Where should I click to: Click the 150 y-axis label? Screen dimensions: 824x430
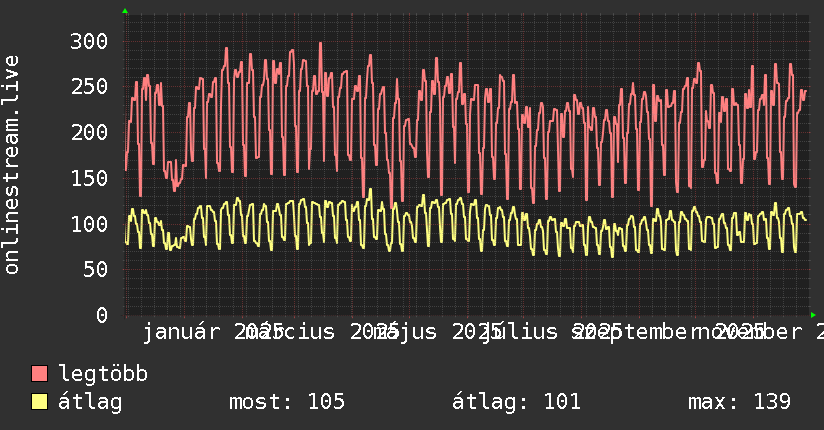click(89, 178)
